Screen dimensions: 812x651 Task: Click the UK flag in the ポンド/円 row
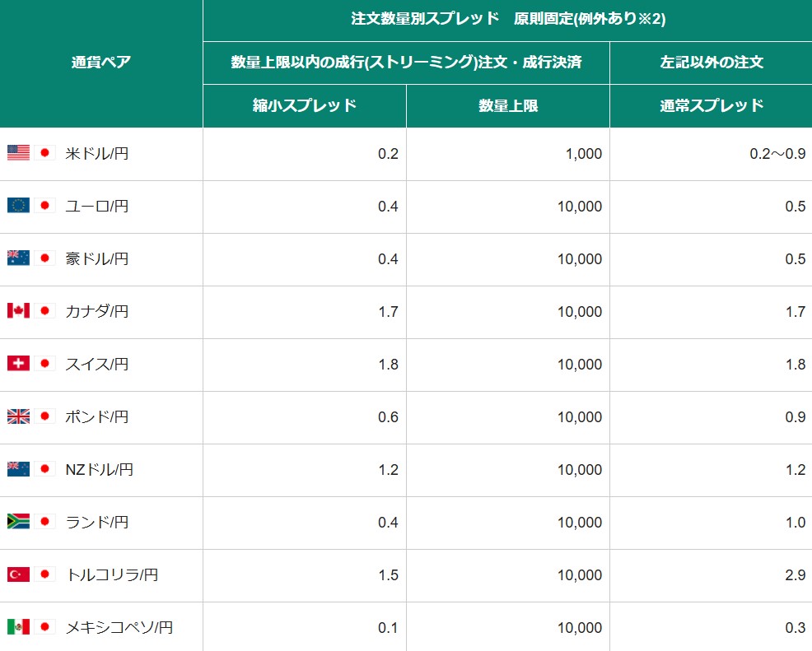click(19, 416)
